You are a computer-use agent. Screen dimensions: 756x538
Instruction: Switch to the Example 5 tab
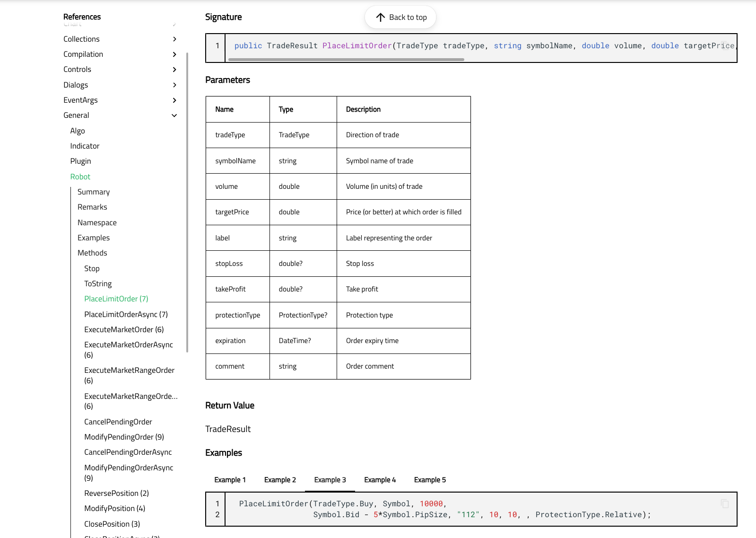pyautogui.click(x=430, y=480)
